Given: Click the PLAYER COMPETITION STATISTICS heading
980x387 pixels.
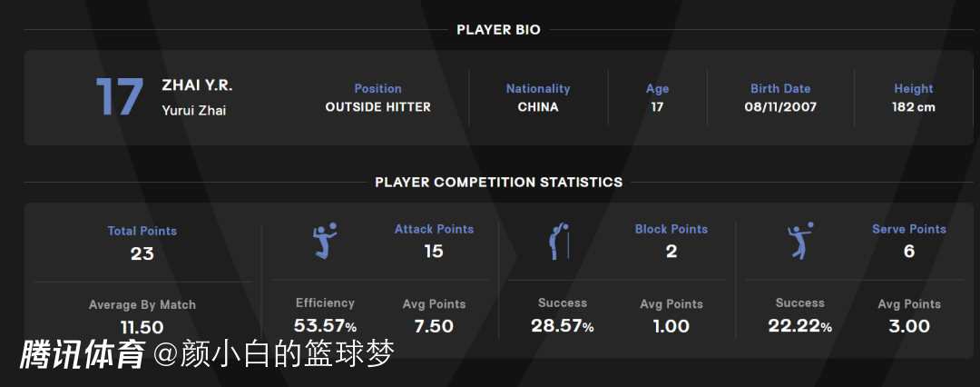Looking at the screenshot, I should click(x=499, y=183).
